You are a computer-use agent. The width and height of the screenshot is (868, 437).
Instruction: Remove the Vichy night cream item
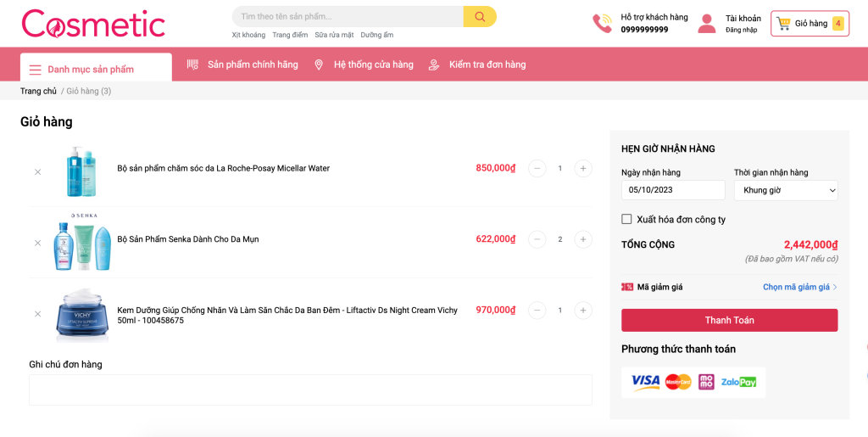37,314
